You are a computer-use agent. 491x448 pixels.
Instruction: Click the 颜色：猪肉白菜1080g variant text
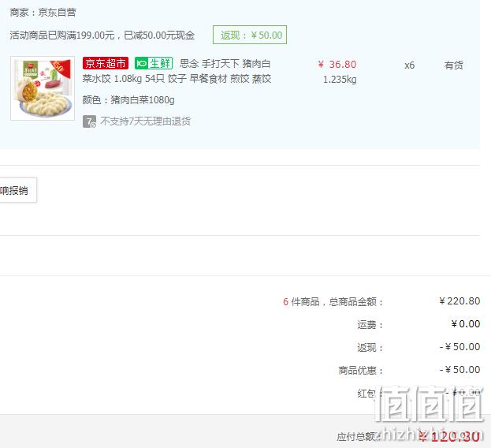click(x=128, y=100)
